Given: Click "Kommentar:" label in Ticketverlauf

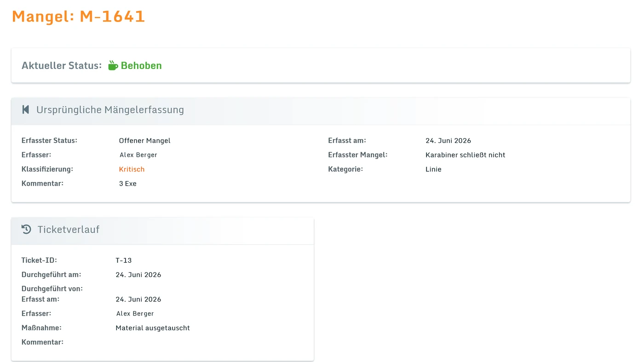Looking at the screenshot, I should coord(42,342).
